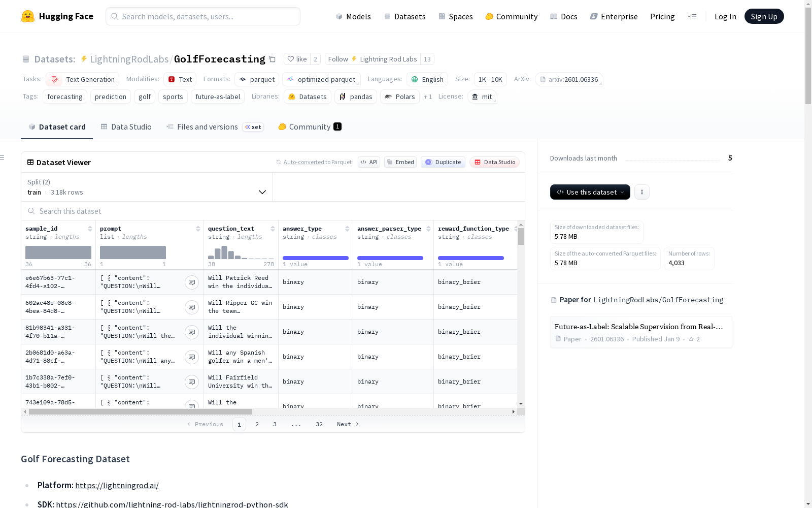Screen dimensions: 812x508
Task: Click the Log In link
Action: 725,16
